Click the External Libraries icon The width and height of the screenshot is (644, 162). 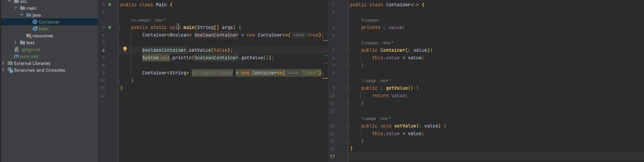click(10, 63)
